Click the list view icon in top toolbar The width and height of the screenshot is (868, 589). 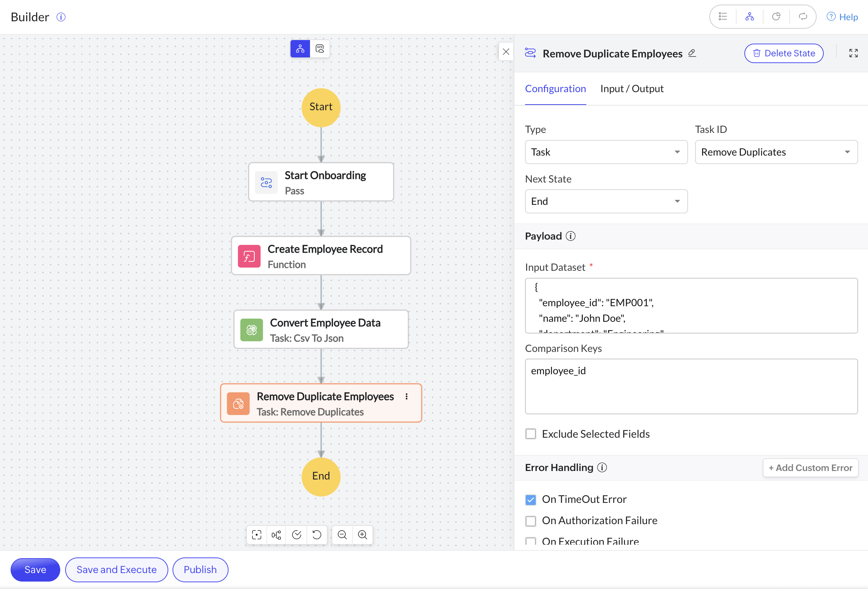[x=723, y=16]
